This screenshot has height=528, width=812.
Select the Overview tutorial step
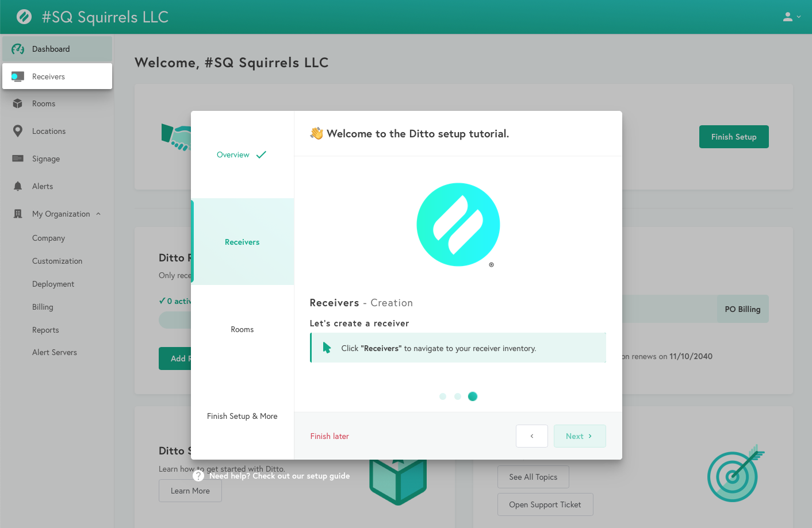click(x=233, y=155)
